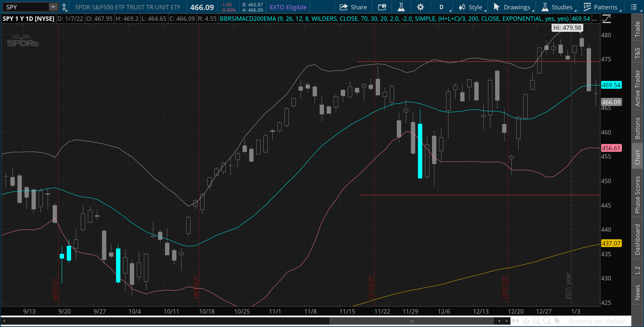Click EXTO Eligible label
644x327 pixels.
click(x=288, y=7)
